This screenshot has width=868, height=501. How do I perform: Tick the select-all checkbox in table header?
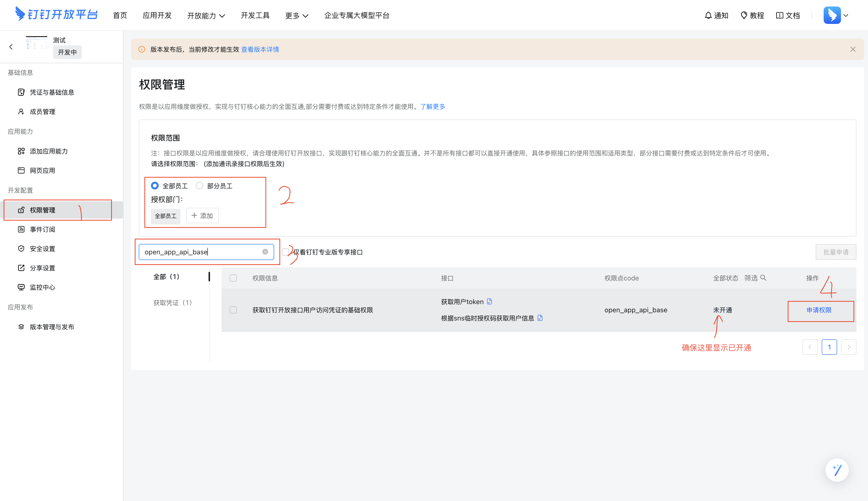pyautogui.click(x=233, y=278)
